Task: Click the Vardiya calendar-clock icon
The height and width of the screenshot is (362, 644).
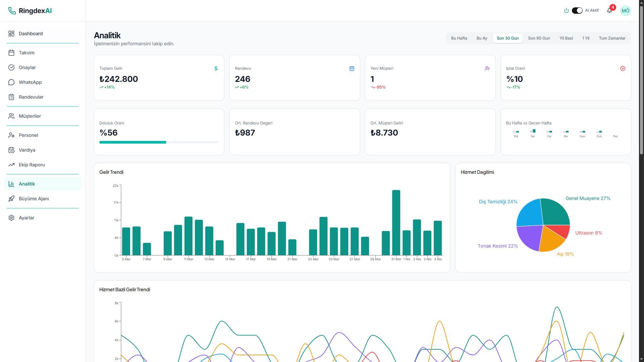Action: pos(11,150)
